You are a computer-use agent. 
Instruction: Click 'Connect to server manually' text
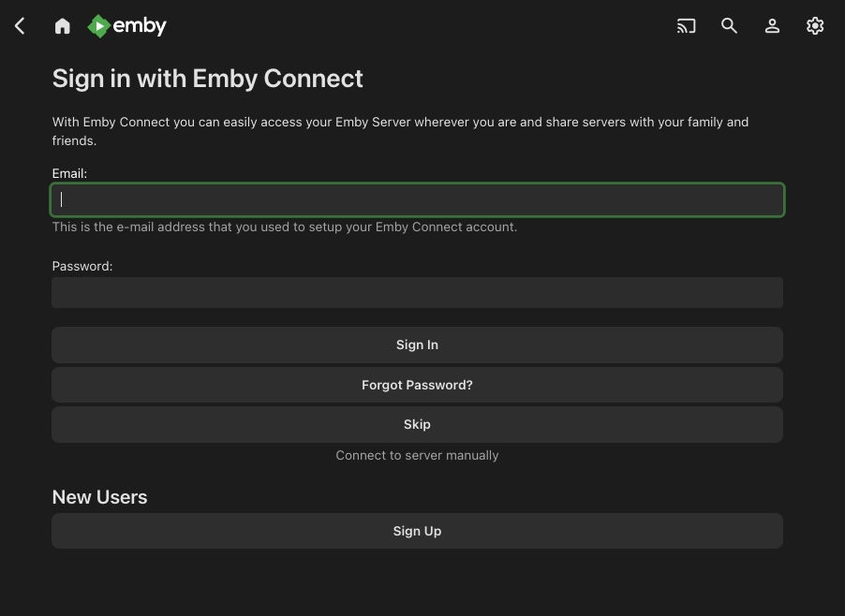click(417, 456)
